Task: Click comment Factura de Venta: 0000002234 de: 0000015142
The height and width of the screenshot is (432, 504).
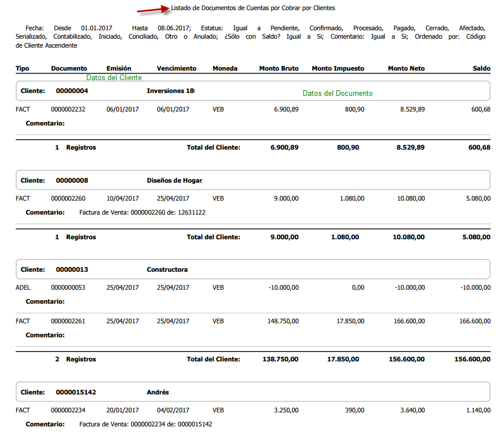Action: point(146,424)
